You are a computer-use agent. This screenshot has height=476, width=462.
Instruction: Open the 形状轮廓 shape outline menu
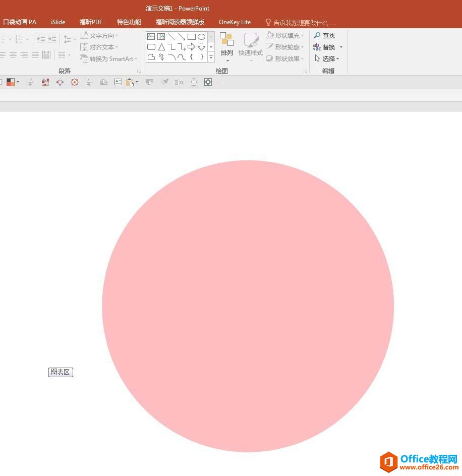click(x=285, y=47)
